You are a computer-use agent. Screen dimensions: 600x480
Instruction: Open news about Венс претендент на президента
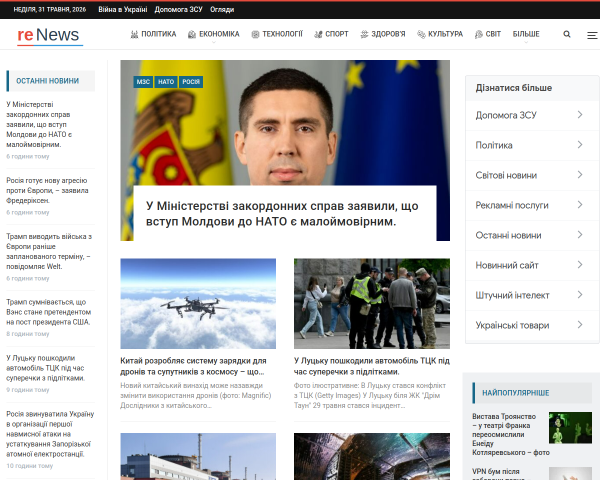49,312
